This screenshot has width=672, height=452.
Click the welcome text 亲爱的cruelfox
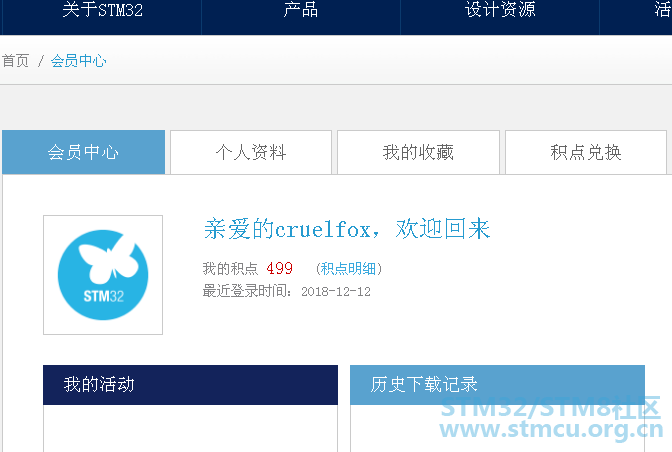pos(288,229)
